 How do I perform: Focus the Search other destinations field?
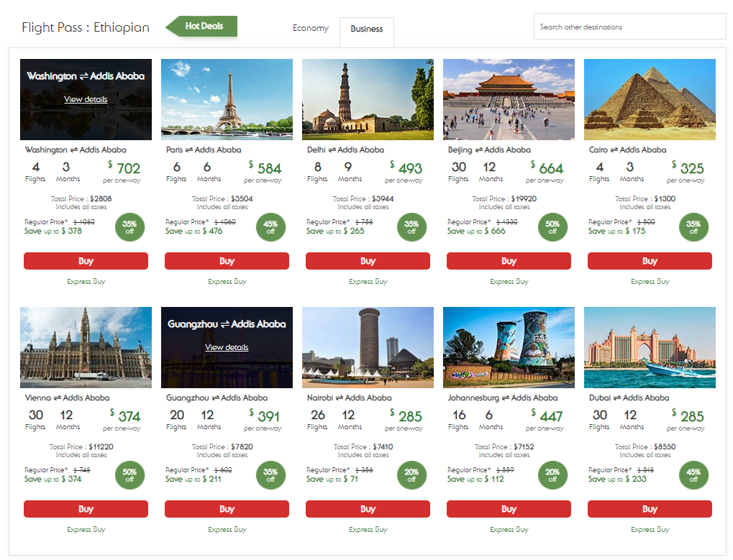pos(629,27)
